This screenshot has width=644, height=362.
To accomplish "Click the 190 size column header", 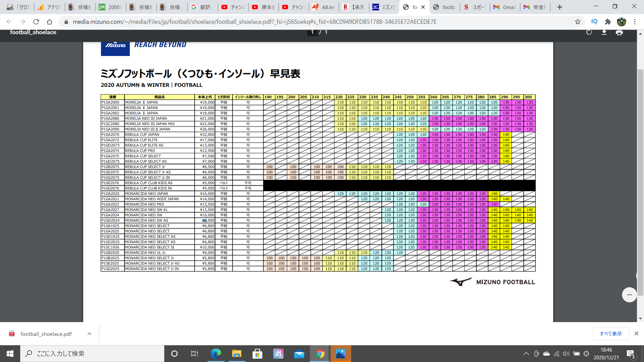I will tap(269, 97).
